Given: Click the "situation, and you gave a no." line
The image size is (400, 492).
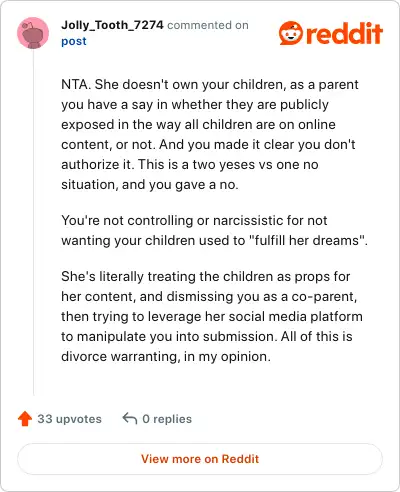Looking at the screenshot, I should click(x=150, y=185).
